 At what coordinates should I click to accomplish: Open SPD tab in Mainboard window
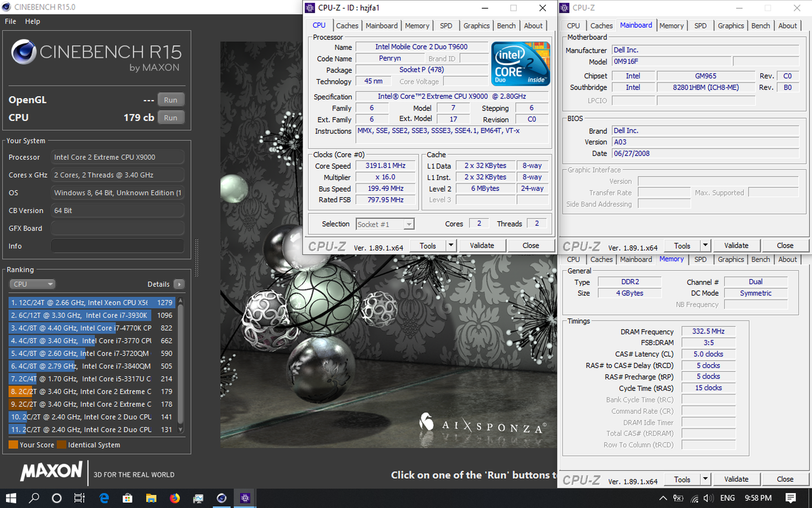(700, 26)
